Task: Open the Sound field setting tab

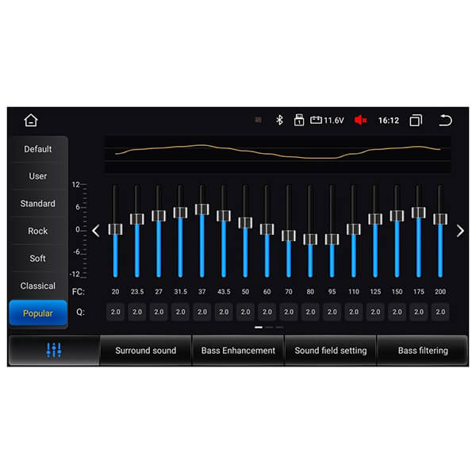Action: pyautogui.click(x=331, y=351)
